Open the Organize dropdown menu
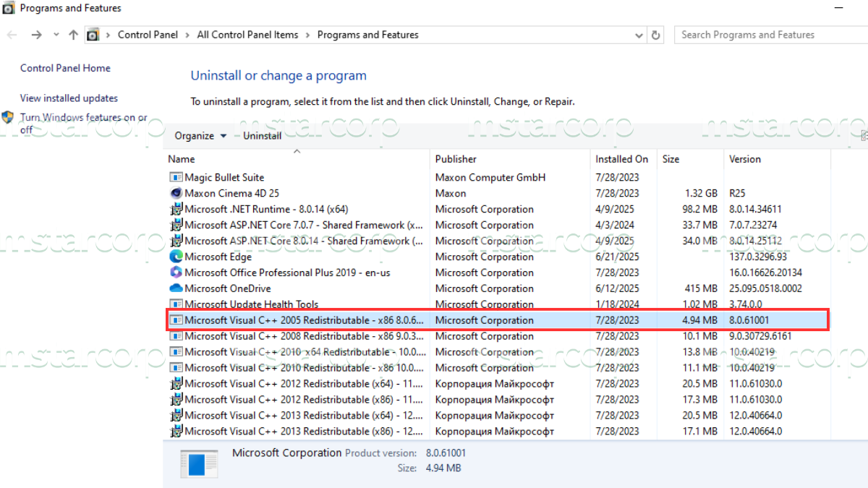The image size is (868, 488). 200,136
